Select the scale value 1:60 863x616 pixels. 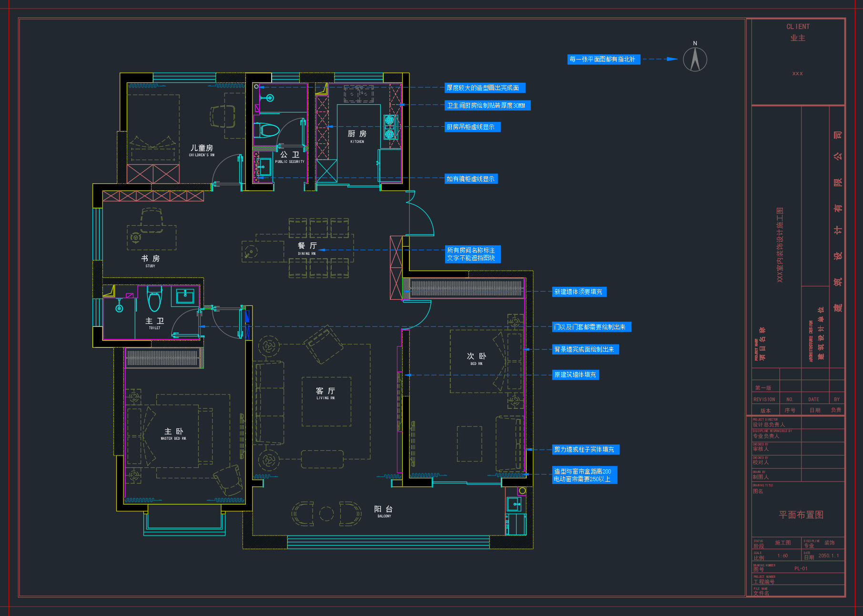pyautogui.click(x=782, y=555)
